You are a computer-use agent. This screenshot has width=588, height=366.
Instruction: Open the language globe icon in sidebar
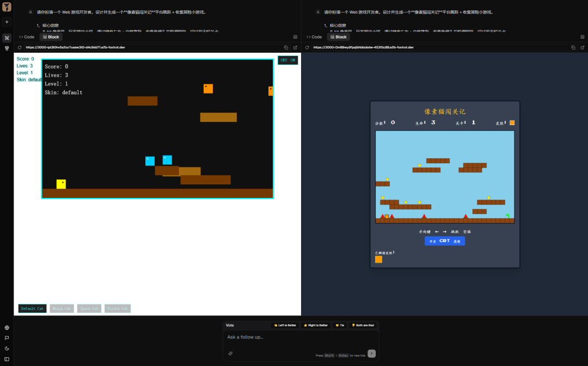(7, 327)
